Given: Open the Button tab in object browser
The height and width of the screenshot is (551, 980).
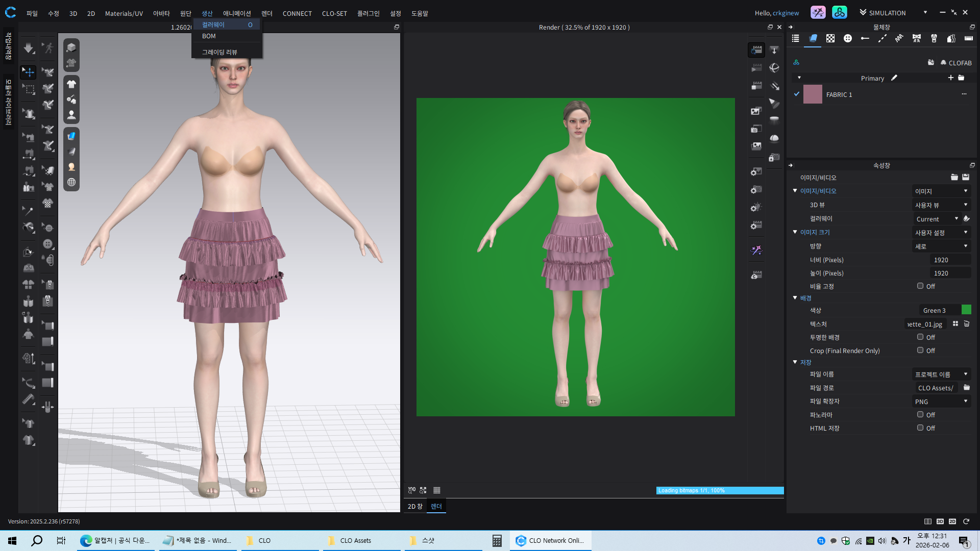Looking at the screenshot, I should point(847,39).
